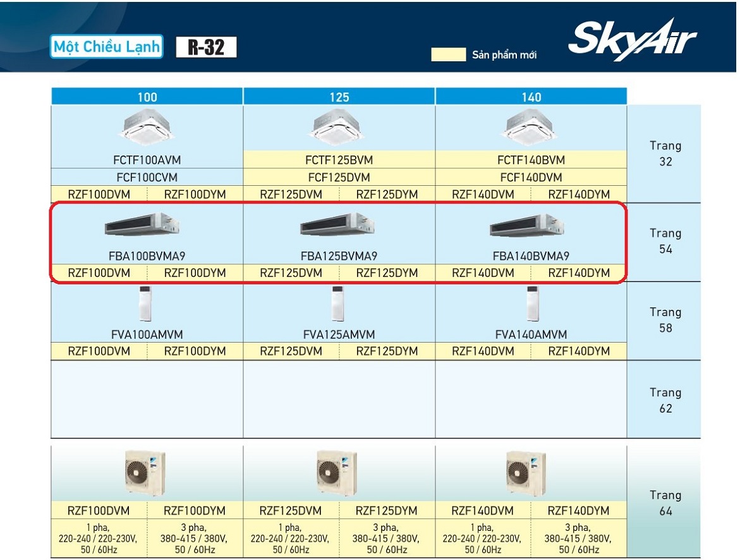Click the outdoor unit image above RZF100DVM/RZF100DYM
This screenshot has height=560, width=740.
(145, 473)
